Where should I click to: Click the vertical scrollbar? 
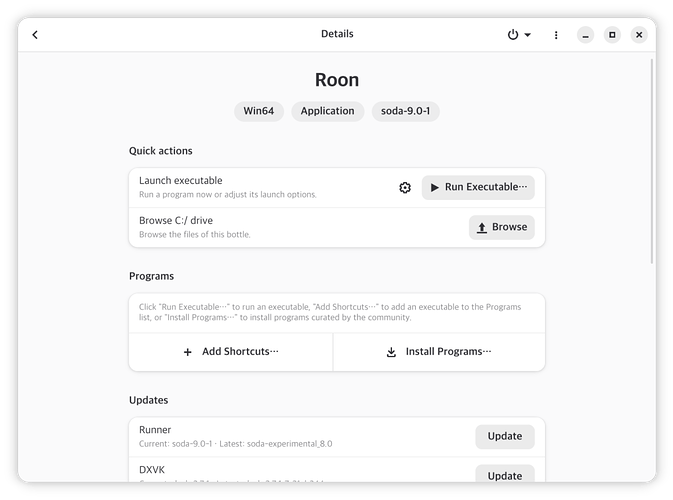point(652,161)
